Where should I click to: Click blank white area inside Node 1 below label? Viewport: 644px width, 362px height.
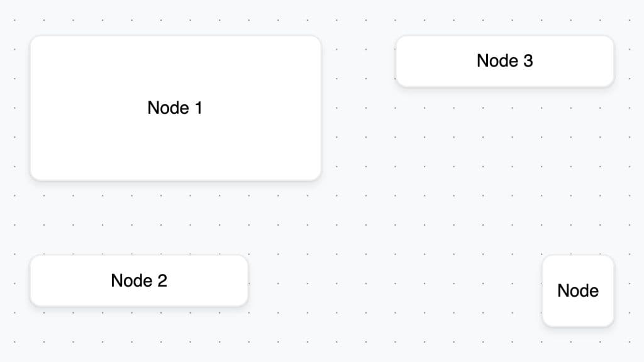pos(175,148)
